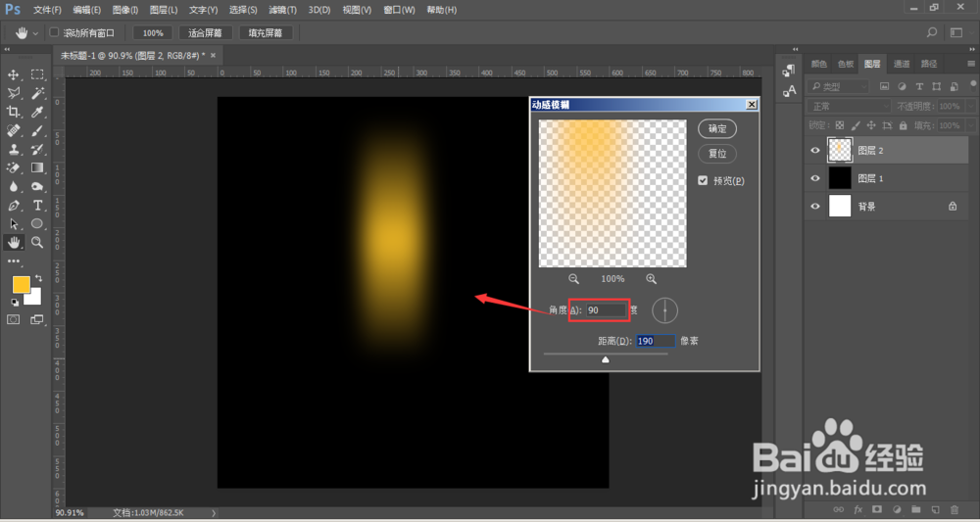Image resolution: width=980 pixels, height=522 pixels.
Task: Select the Rectangular Marquee tool
Action: [x=37, y=75]
